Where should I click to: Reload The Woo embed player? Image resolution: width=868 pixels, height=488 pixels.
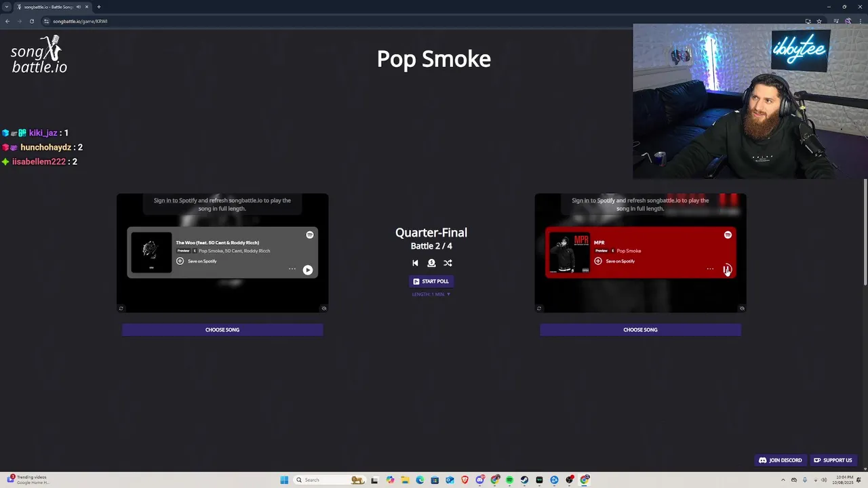coord(121,308)
